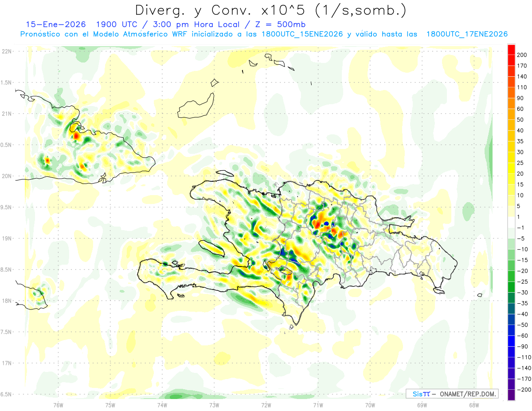Image resolution: width=532 pixels, height=411 pixels.
Task: Click the "17N" latitude label
Action: [7, 364]
